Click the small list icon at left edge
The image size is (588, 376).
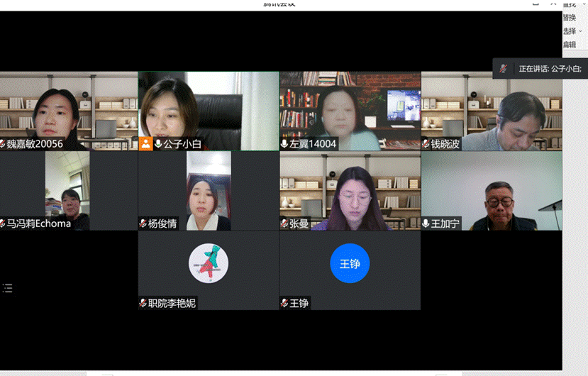8,287
